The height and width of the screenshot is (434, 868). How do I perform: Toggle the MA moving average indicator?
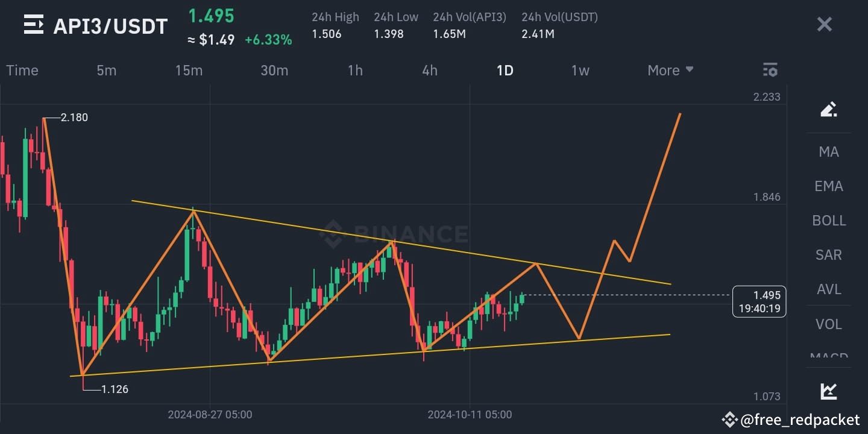828,151
